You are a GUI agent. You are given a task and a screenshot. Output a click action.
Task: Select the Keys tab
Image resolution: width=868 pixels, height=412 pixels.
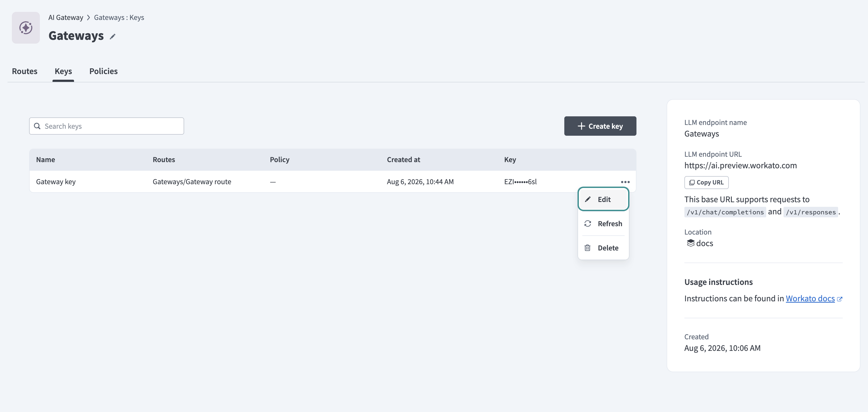[63, 71]
